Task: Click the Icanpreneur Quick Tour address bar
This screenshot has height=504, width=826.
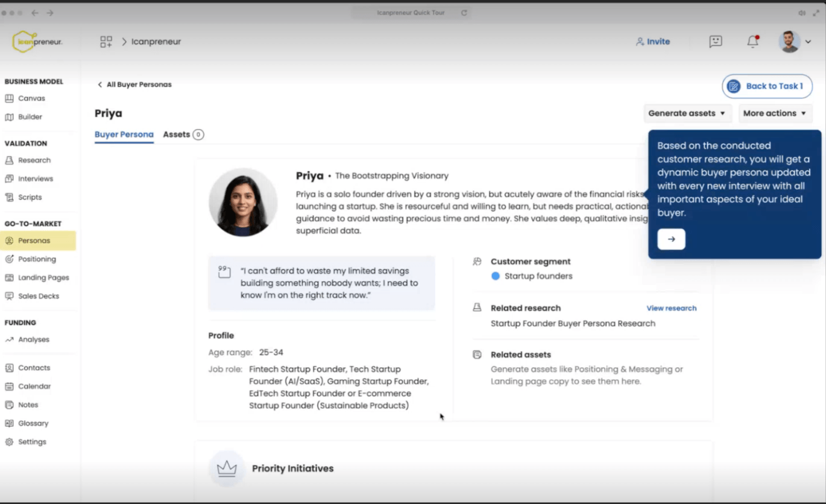Action: pos(412,13)
